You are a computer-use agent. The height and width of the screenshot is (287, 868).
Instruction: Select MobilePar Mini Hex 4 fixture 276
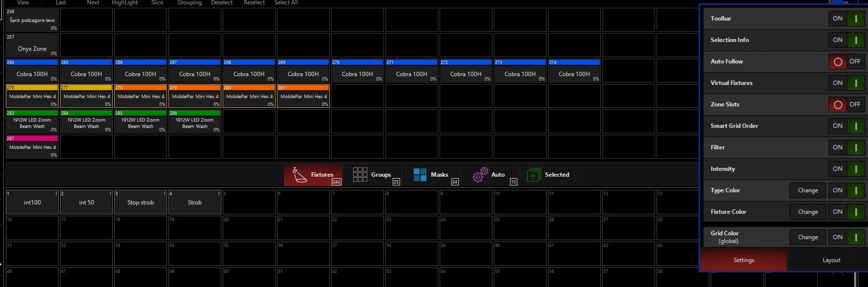pyautogui.click(x=32, y=96)
